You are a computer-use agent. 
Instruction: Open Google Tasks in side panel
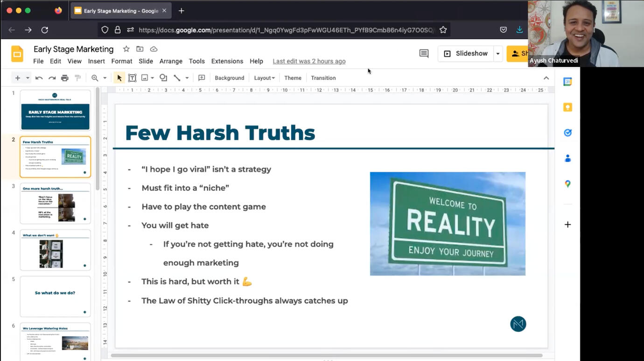coord(567,133)
